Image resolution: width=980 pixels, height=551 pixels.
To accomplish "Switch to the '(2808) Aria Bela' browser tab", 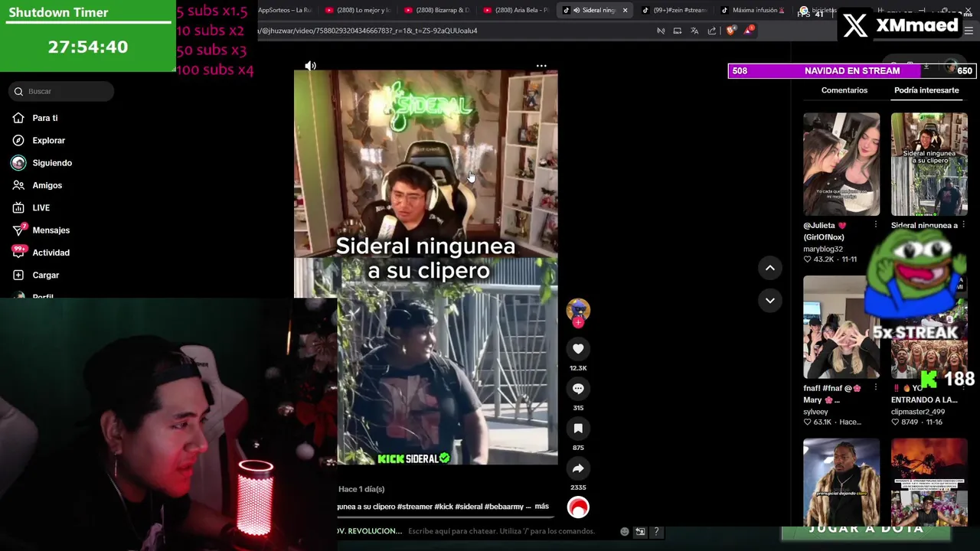I will (x=517, y=10).
